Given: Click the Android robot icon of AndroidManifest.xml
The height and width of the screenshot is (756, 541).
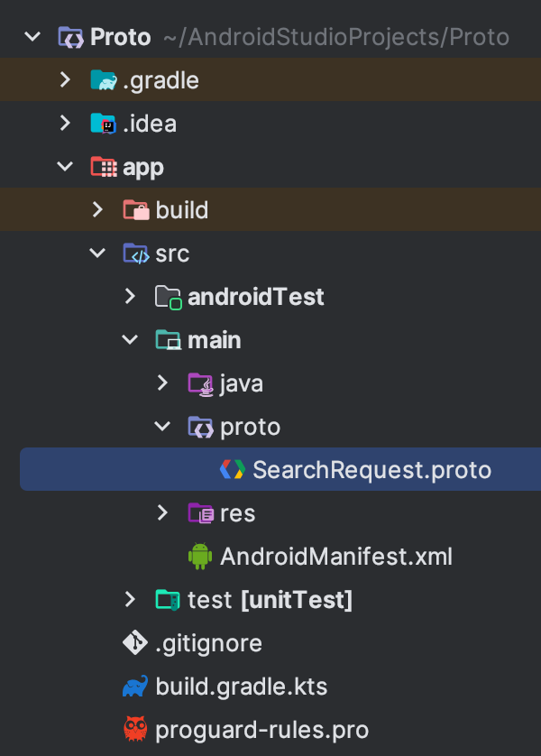Looking at the screenshot, I should click(x=200, y=556).
